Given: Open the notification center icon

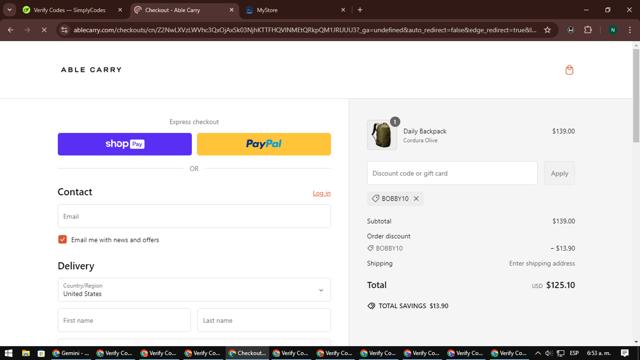Looking at the screenshot, I should (x=624, y=353).
